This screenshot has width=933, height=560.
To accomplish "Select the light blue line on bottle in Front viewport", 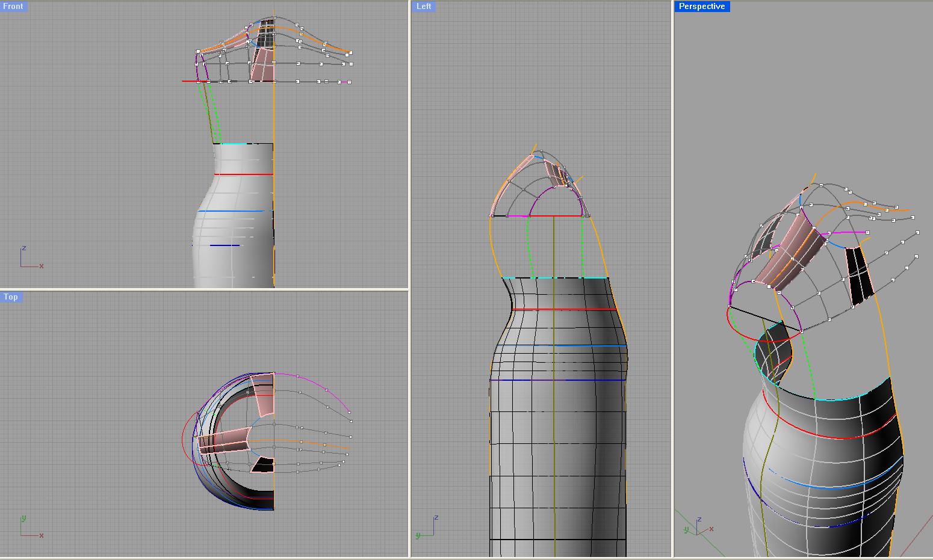I will (x=232, y=211).
